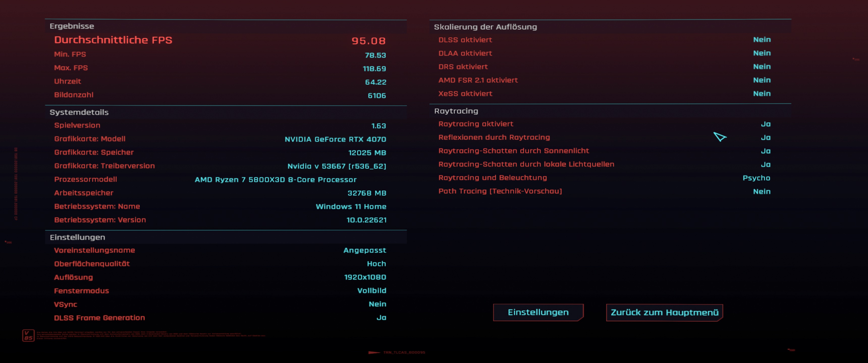Click the VSync Nein value
Image resolution: width=868 pixels, height=363 pixels.
pyautogui.click(x=377, y=304)
